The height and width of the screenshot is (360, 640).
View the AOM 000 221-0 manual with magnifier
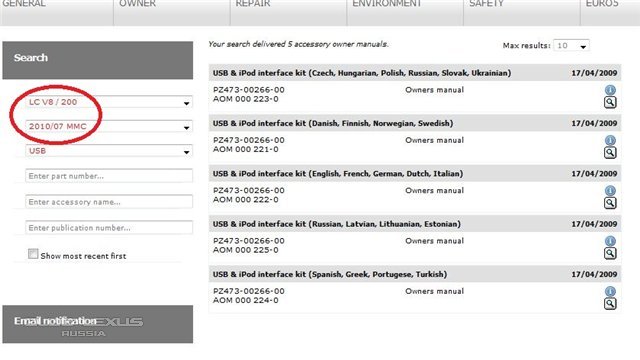point(610,153)
